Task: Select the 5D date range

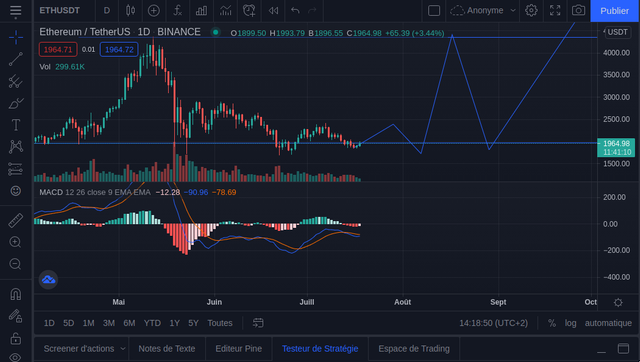Action: (69, 323)
